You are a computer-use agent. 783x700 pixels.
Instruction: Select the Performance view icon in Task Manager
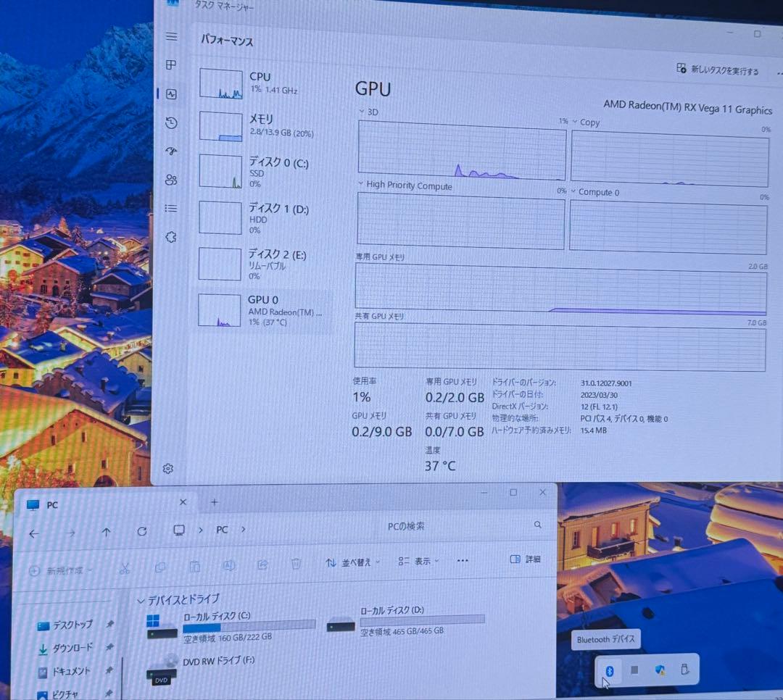[171, 93]
